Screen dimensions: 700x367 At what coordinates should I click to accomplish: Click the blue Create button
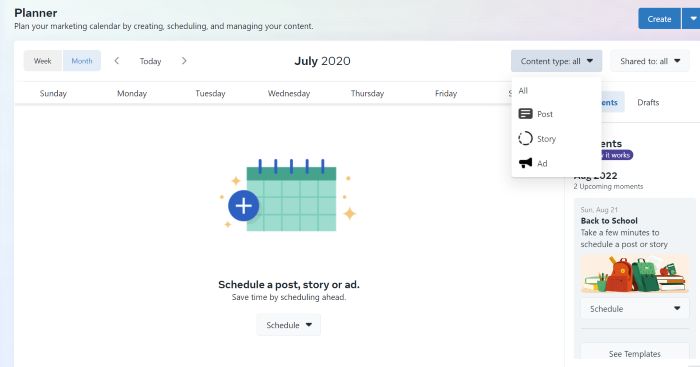(x=659, y=19)
